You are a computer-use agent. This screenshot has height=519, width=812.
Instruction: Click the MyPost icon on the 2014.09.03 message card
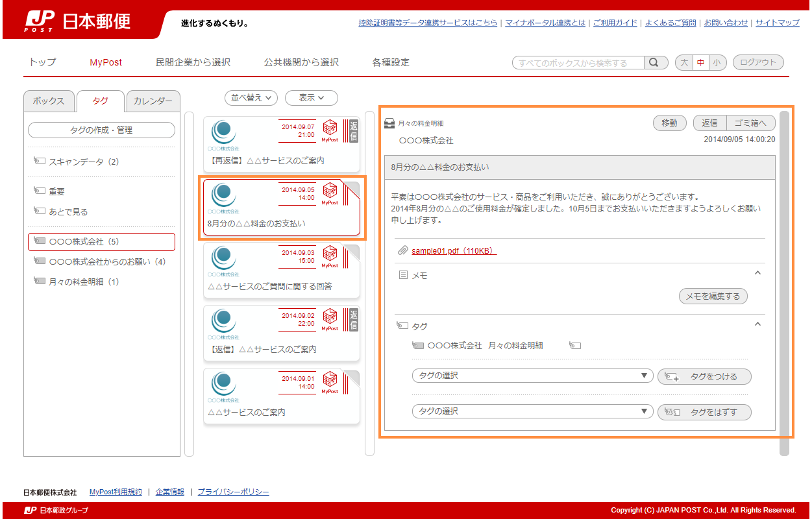(x=330, y=256)
